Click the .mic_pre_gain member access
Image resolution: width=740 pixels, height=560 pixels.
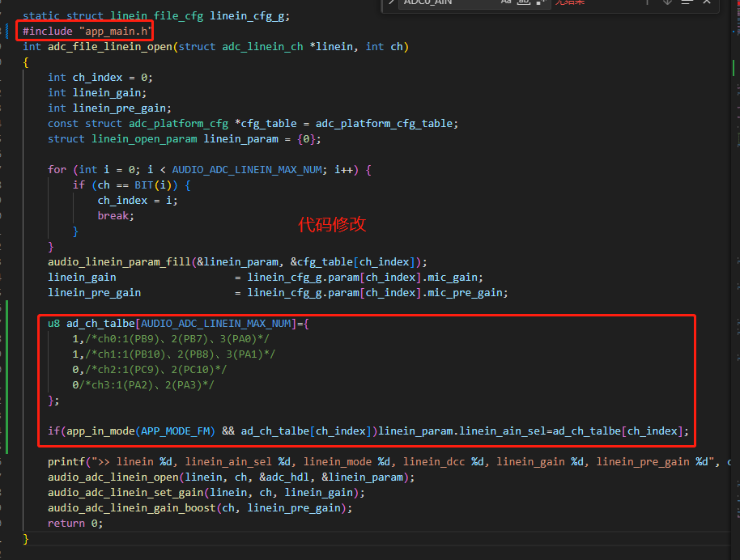coord(465,293)
